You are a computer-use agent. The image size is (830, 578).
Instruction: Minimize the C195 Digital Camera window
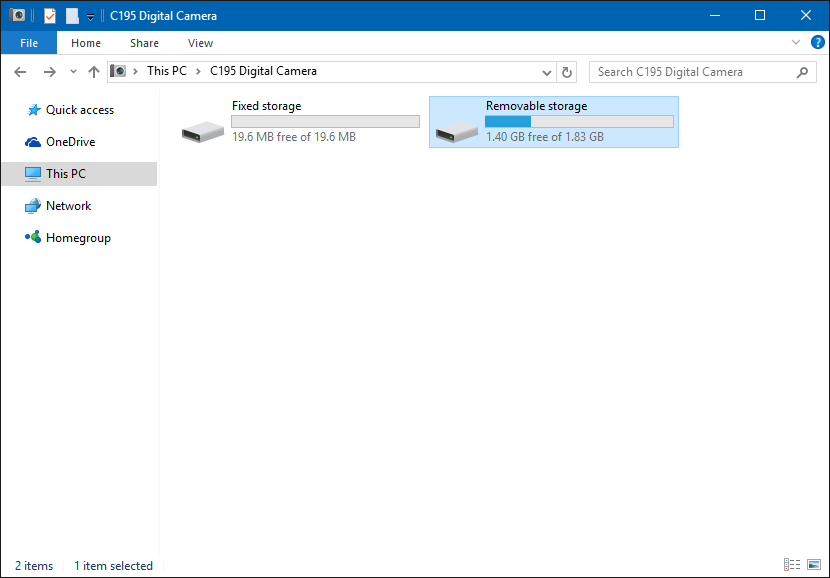pos(715,15)
